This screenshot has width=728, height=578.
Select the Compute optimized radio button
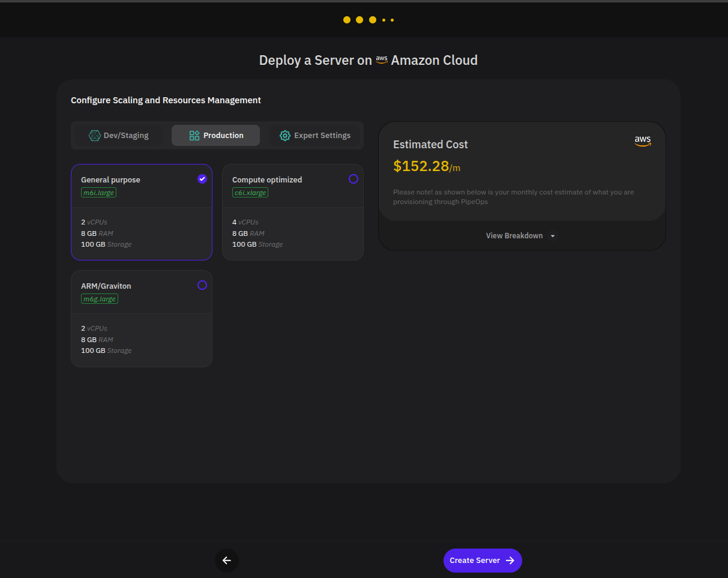353,179
